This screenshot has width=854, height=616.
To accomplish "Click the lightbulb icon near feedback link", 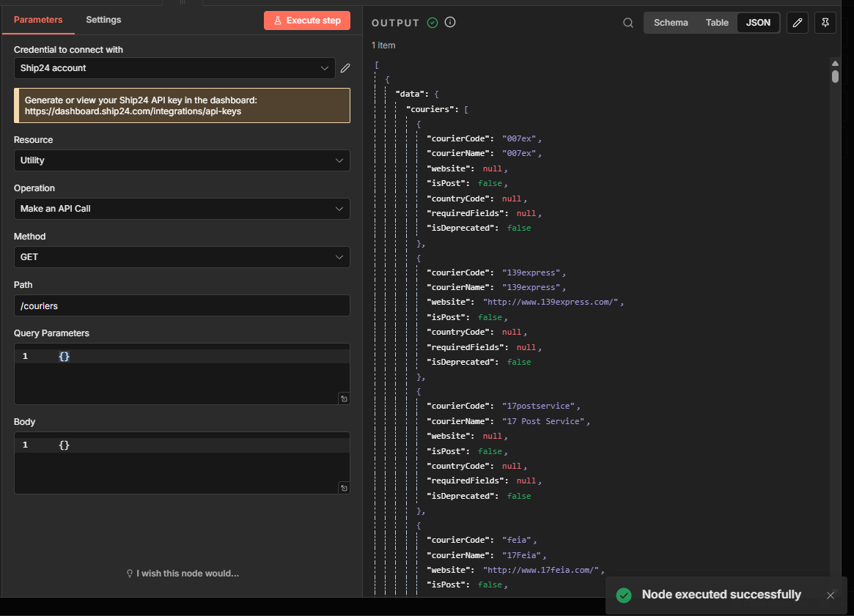I will pyautogui.click(x=130, y=574).
